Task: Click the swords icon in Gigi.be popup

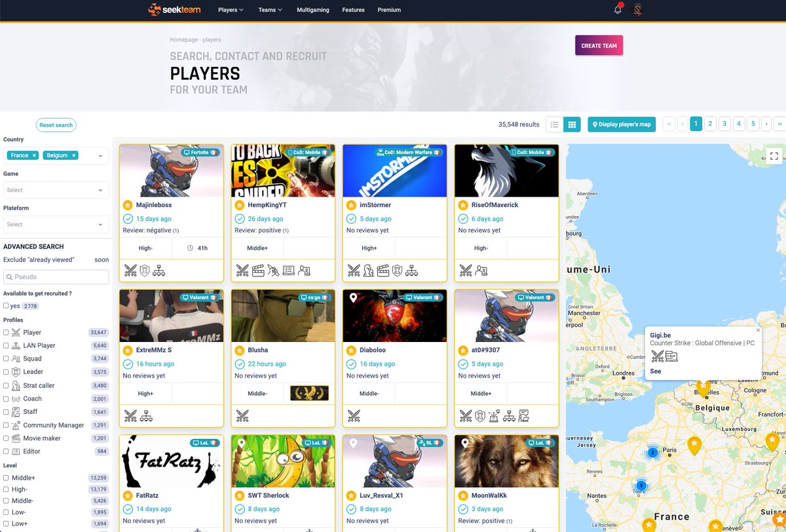Action: tap(657, 356)
